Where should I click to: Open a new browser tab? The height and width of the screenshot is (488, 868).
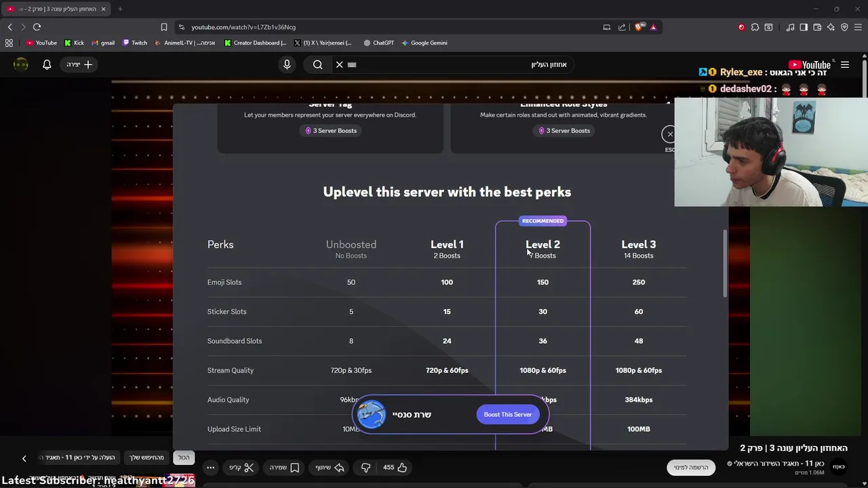coord(120,9)
